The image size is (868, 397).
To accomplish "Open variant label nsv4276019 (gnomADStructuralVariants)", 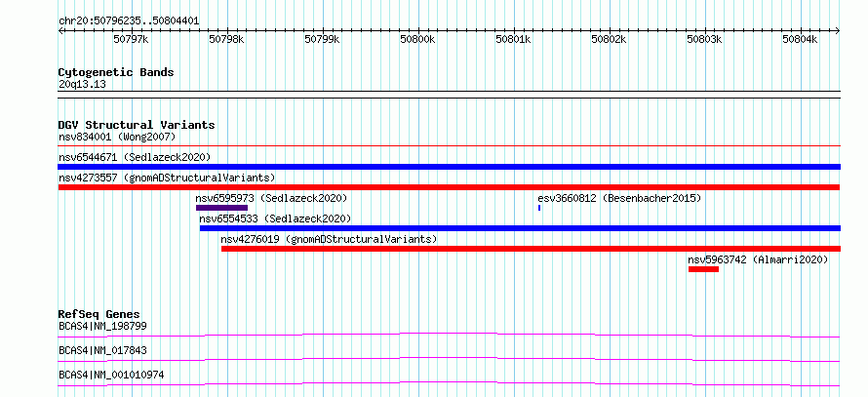I will point(329,239).
